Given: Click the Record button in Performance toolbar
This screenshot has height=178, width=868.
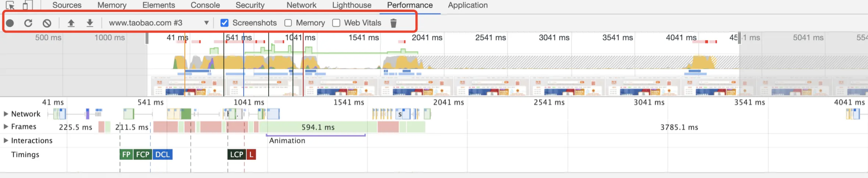Looking at the screenshot, I should click(10, 23).
